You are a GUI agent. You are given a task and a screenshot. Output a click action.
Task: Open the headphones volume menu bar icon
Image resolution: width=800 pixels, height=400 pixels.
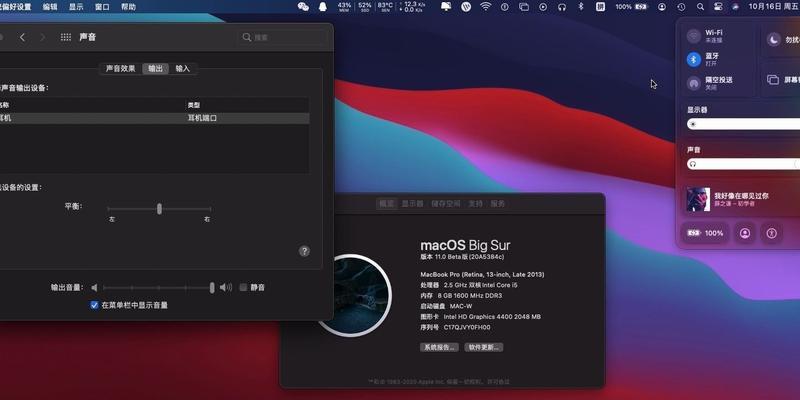click(562, 7)
